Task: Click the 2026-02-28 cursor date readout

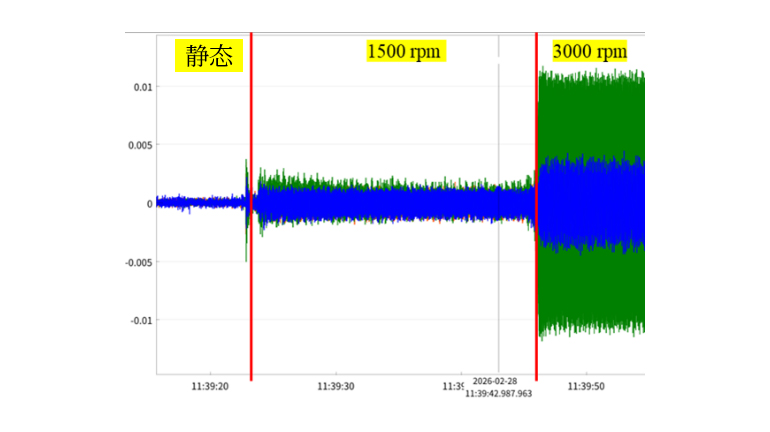Action: click(495, 381)
